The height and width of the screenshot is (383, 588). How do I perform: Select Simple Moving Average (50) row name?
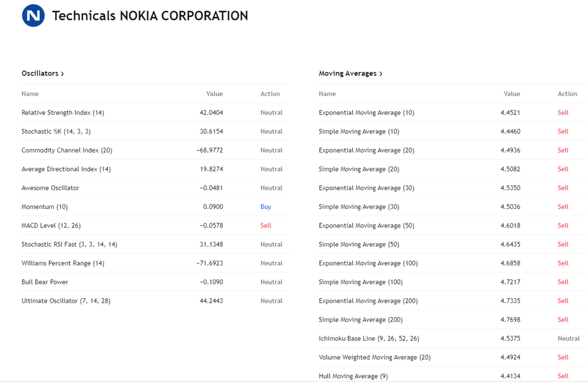click(x=359, y=244)
